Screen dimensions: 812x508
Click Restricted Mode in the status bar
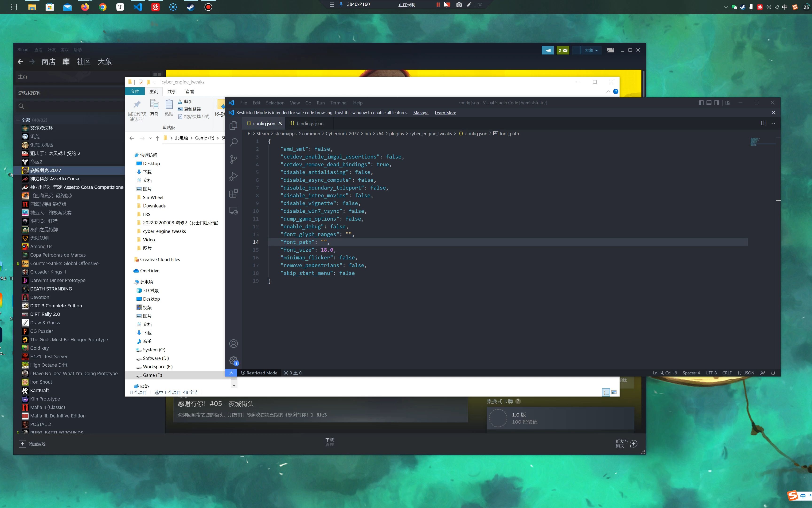click(x=259, y=373)
